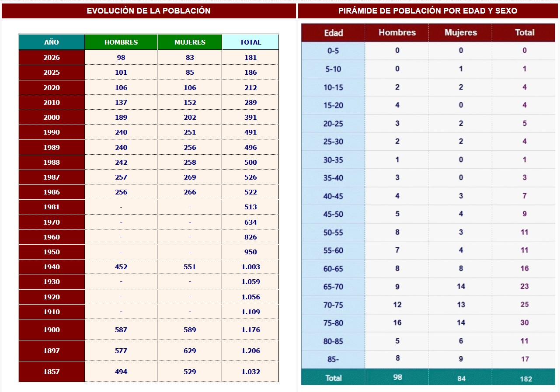Click the 1940 year cell
The image size is (560, 392).
(52, 267)
